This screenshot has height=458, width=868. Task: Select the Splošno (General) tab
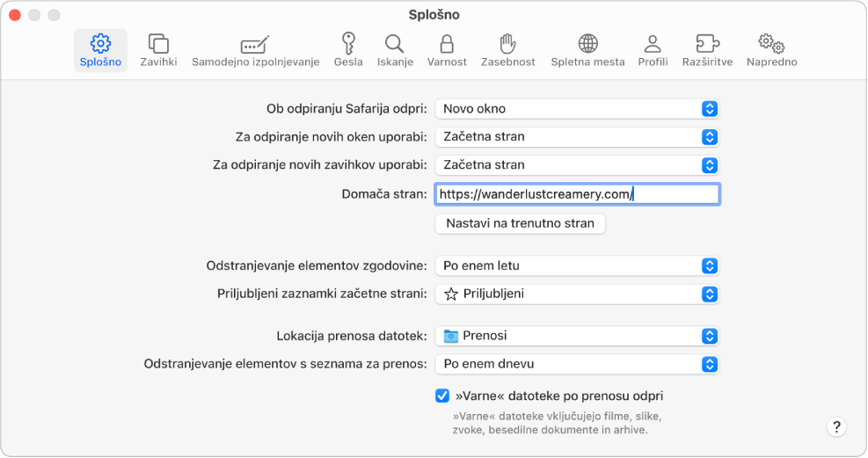100,50
